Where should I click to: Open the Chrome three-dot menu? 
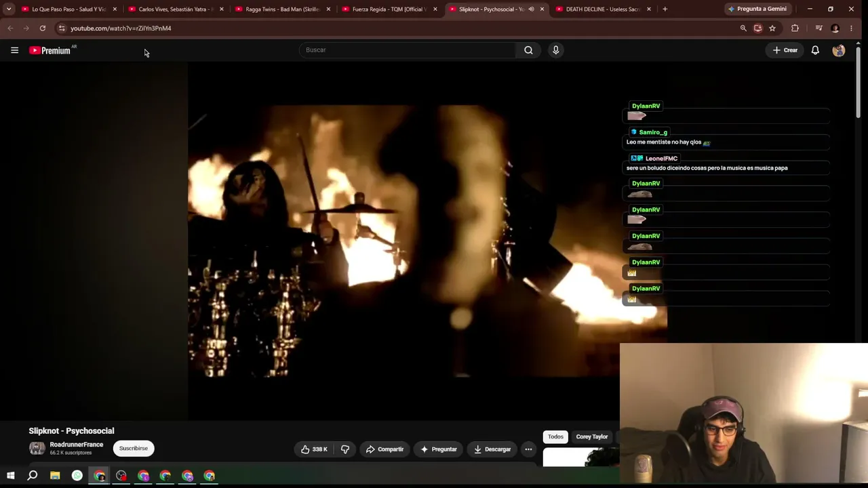(x=852, y=28)
